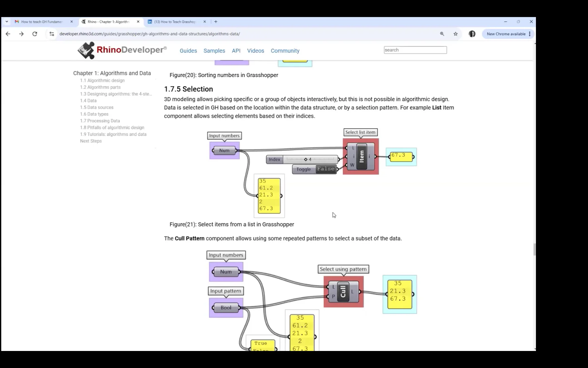Open the Videos navigation link
The height and width of the screenshot is (368, 588).
[256, 50]
